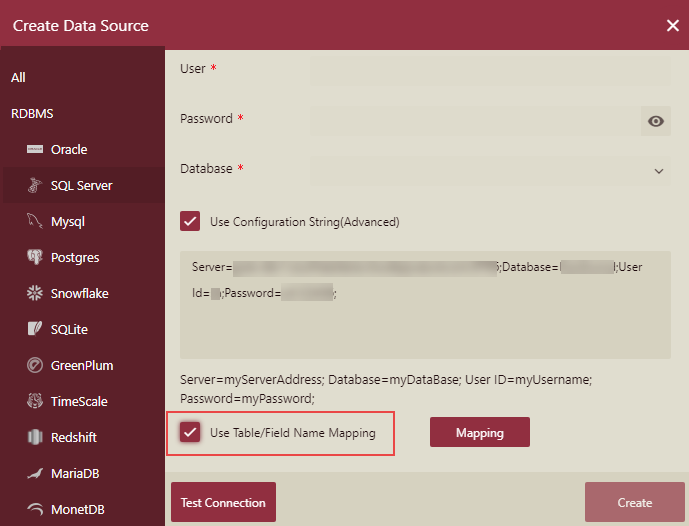Choose Postgres data source type
689x526 pixels.
click(x=83, y=257)
